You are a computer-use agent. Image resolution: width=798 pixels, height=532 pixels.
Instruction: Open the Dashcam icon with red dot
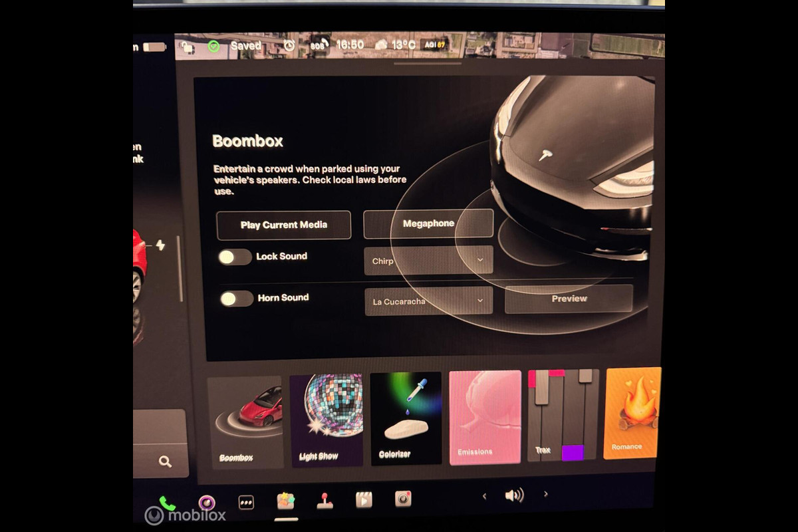pyautogui.click(x=403, y=499)
